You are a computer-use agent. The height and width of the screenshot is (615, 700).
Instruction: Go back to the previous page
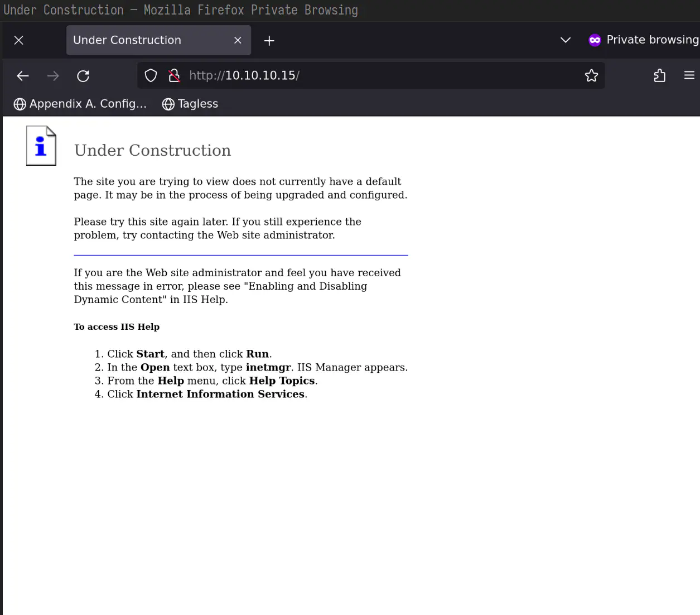point(23,76)
